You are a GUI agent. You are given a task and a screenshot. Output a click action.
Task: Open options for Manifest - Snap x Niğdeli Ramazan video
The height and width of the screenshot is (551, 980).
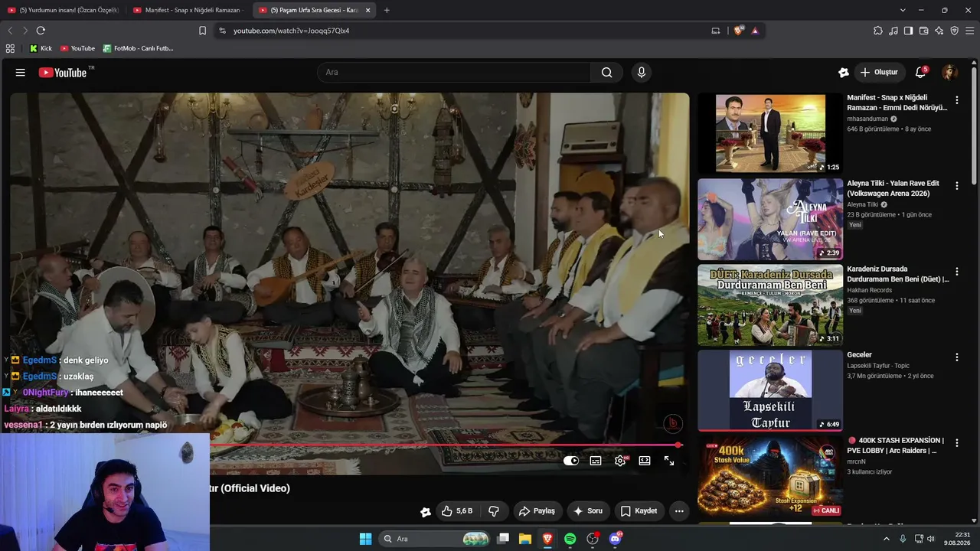[x=956, y=100]
